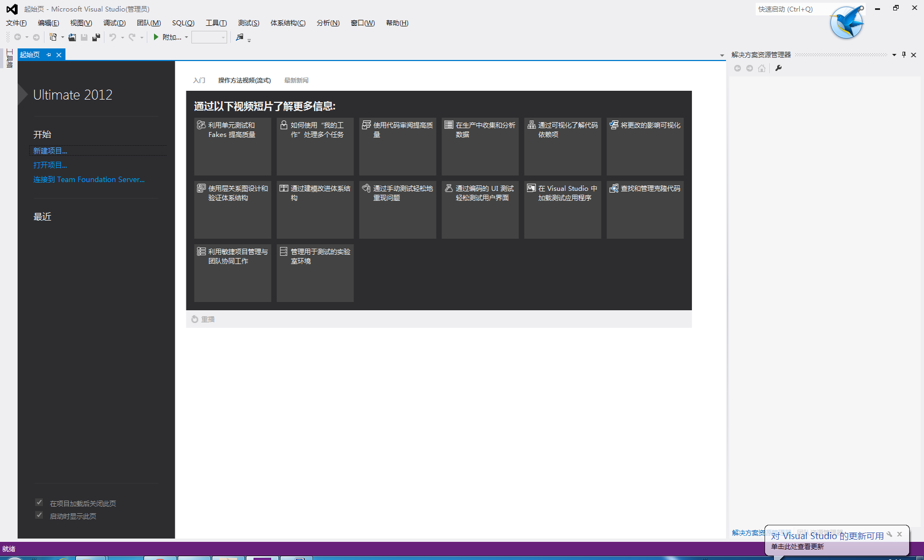Click the New Project toolbar icon
Viewport: 924px width, 560px height.
[53, 37]
